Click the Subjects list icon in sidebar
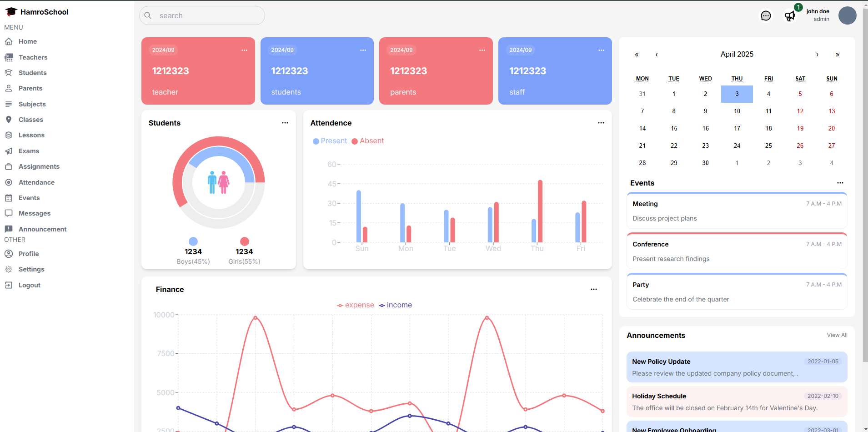 9,104
